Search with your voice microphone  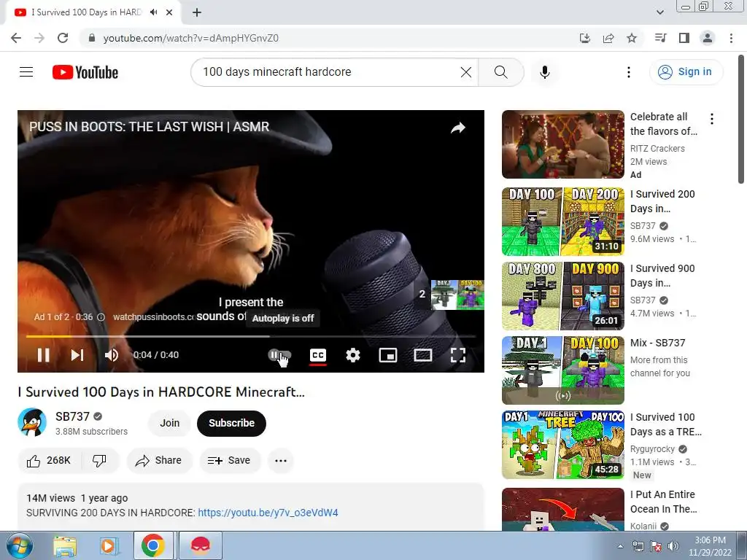544,72
